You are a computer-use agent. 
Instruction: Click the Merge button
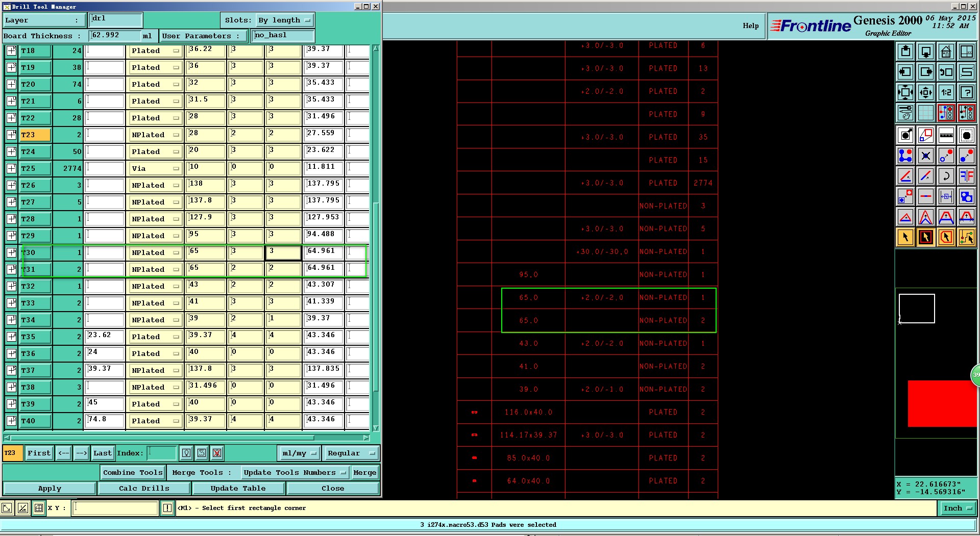tap(364, 472)
